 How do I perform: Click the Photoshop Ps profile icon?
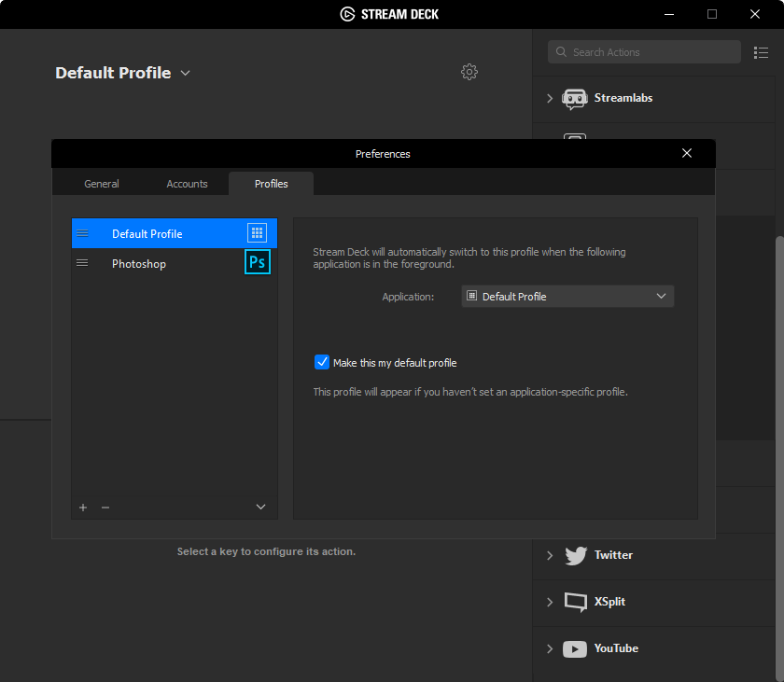(x=257, y=263)
